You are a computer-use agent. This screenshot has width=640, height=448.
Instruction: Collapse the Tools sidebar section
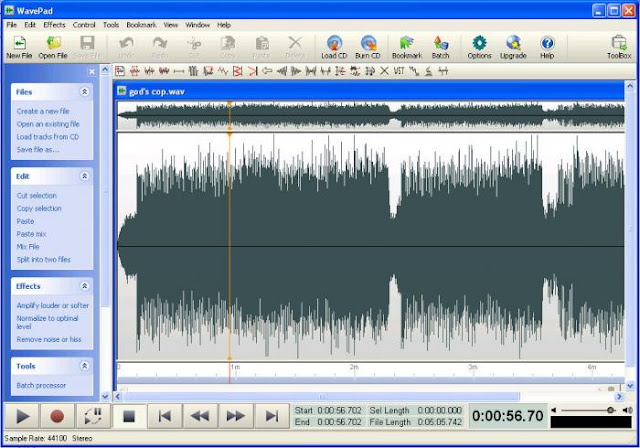[84, 366]
